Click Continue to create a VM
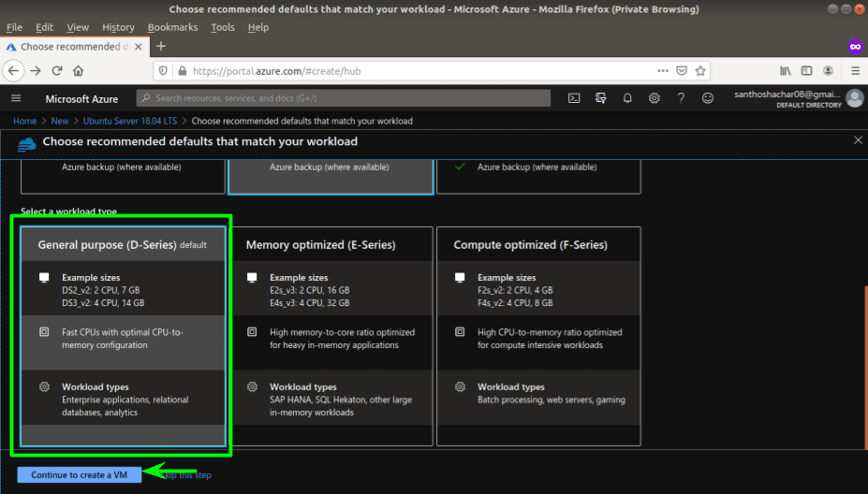 tap(80, 474)
